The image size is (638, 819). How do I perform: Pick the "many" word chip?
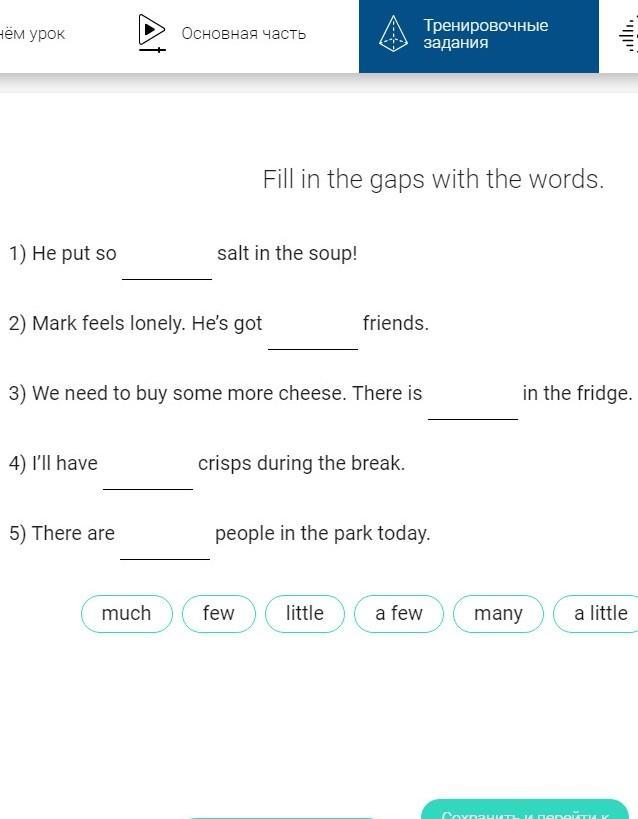tap(498, 614)
